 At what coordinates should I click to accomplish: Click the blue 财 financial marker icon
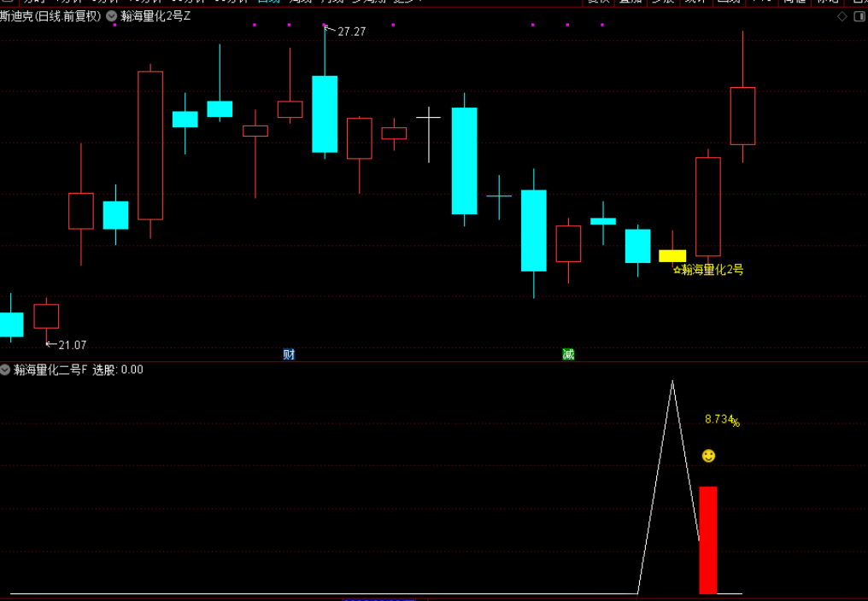click(289, 354)
